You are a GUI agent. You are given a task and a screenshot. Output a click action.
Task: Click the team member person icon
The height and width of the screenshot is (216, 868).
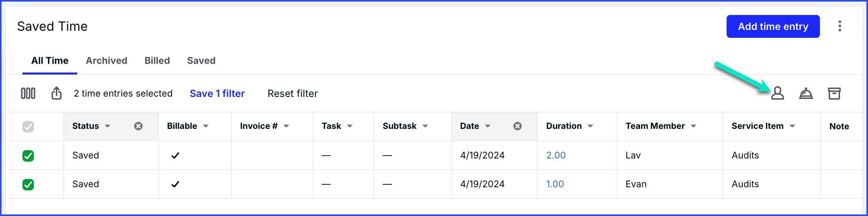pyautogui.click(x=777, y=93)
